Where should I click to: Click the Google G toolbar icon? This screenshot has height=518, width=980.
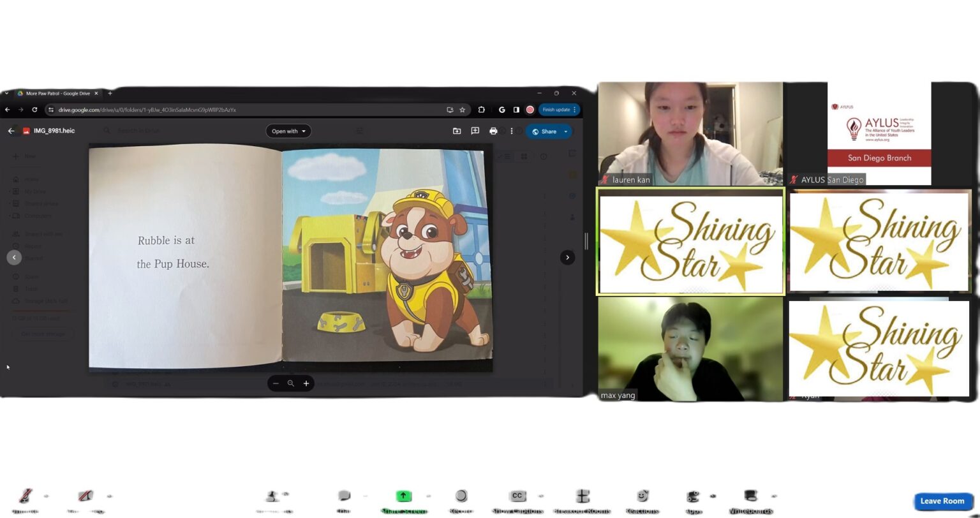(x=501, y=110)
